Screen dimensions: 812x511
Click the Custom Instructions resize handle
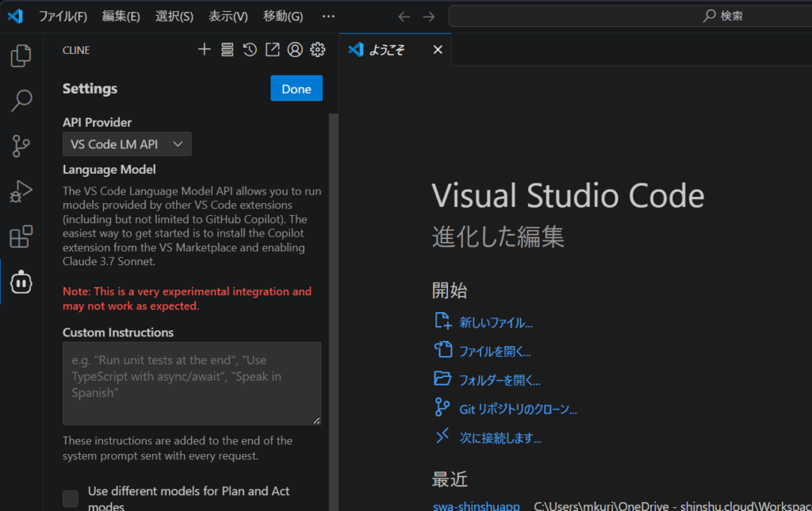pos(316,421)
